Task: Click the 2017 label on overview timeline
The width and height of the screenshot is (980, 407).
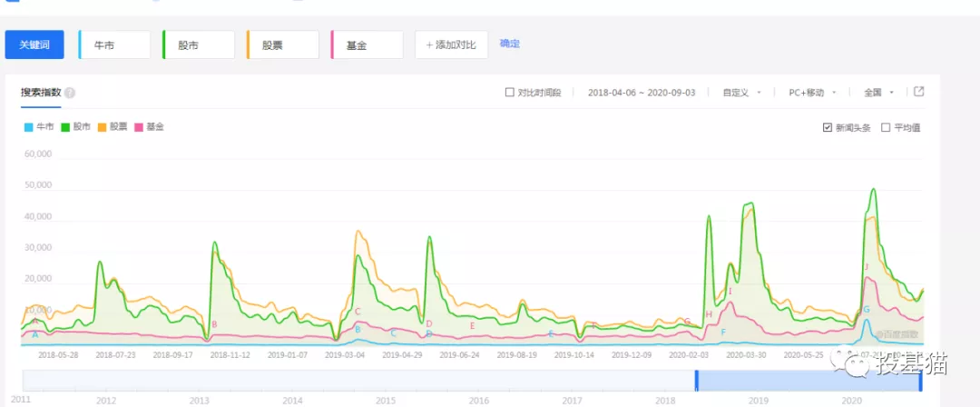Action: (x=572, y=400)
